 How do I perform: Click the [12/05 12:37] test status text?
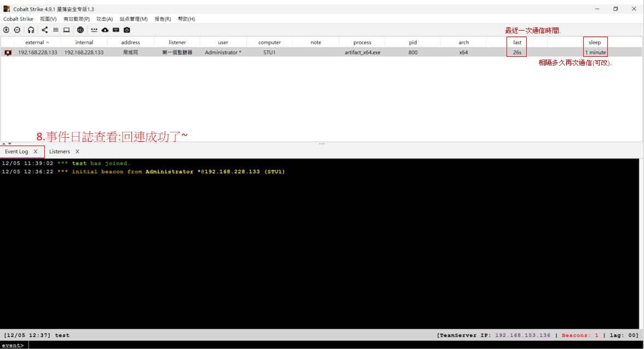pos(37,335)
